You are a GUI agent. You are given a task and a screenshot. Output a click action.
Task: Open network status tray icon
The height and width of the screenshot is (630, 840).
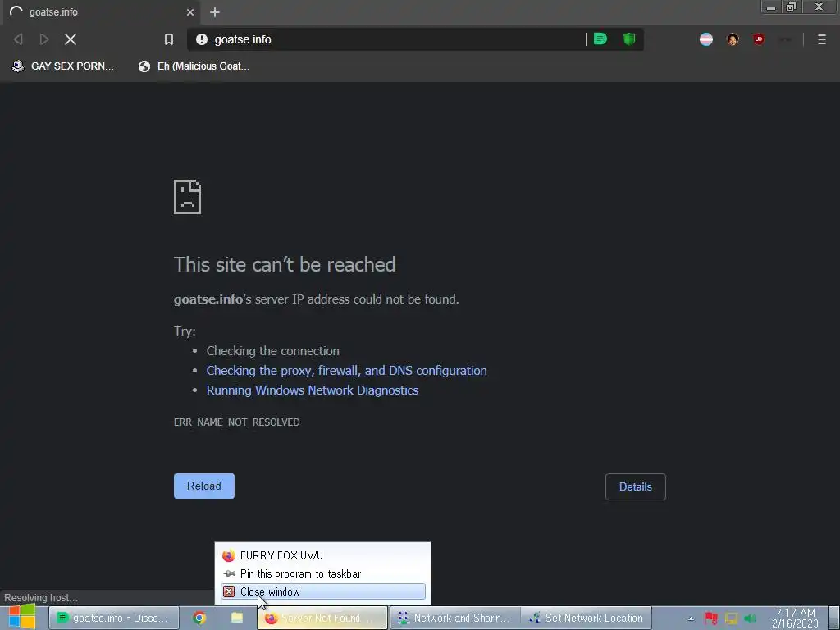pyautogui.click(x=731, y=619)
